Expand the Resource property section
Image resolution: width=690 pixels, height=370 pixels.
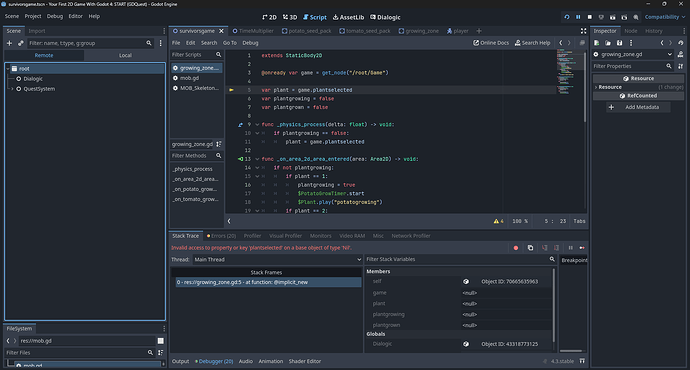[609, 87]
